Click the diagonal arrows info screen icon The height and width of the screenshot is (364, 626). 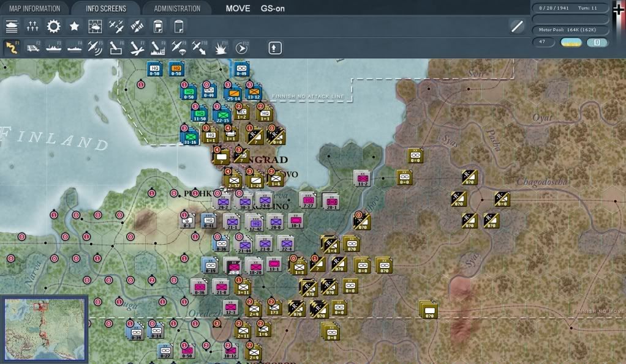click(x=137, y=26)
